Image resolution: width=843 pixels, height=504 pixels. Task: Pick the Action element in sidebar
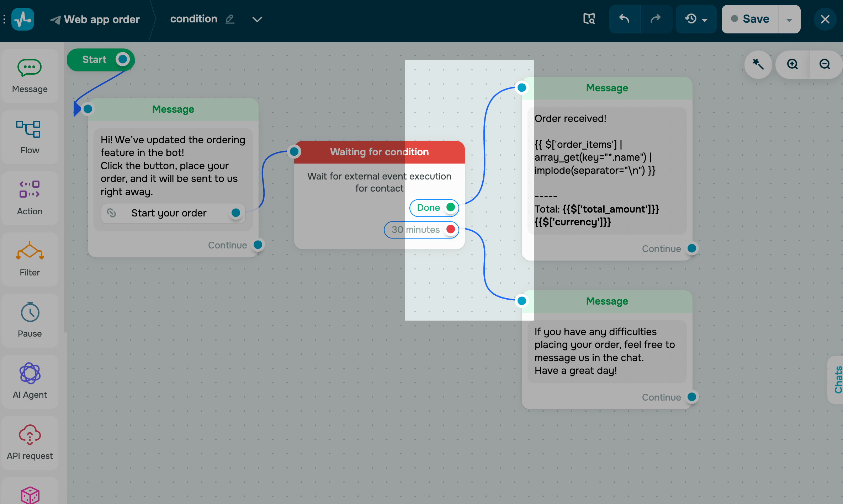pyautogui.click(x=30, y=198)
